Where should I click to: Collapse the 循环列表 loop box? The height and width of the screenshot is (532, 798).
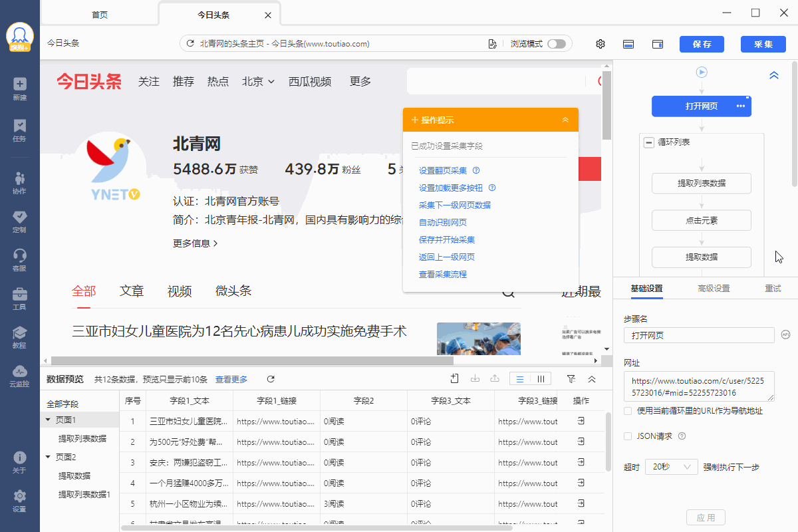pyautogui.click(x=649, y=142)
